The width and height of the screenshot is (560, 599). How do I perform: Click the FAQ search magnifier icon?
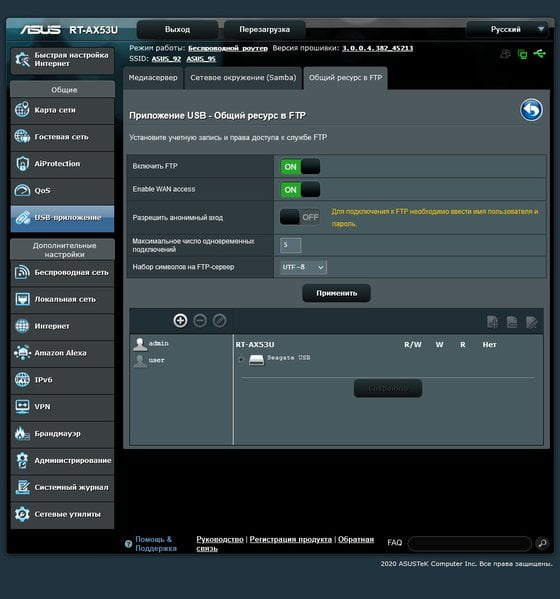[542, 543]
